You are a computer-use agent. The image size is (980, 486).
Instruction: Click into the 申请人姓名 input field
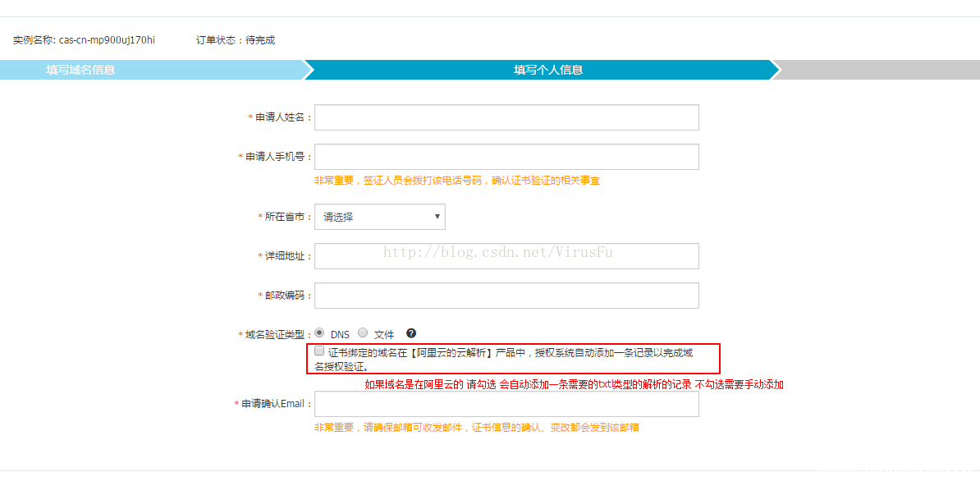pos(506,117)
